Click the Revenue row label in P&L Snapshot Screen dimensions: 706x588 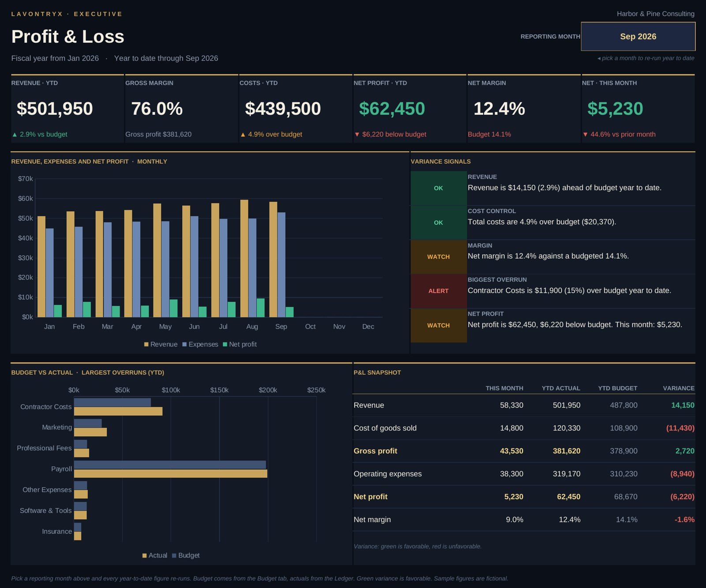[369, 405]
